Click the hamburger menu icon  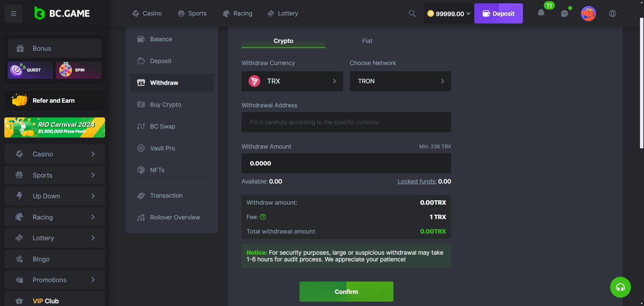click(x=13, y=14)
